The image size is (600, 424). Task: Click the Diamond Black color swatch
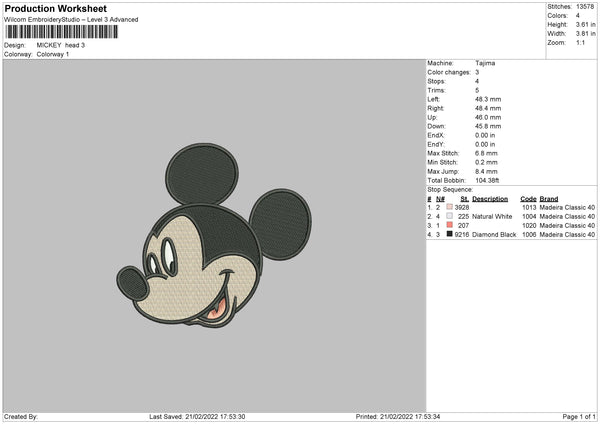(450, 234)
